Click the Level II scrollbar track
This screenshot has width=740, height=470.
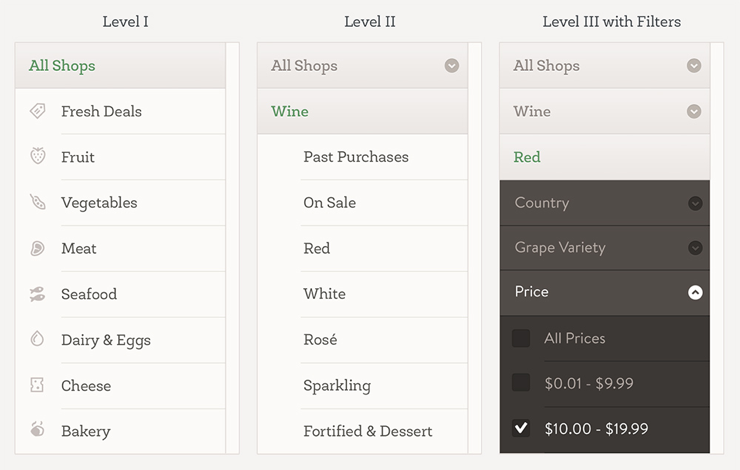coord(474,248)
